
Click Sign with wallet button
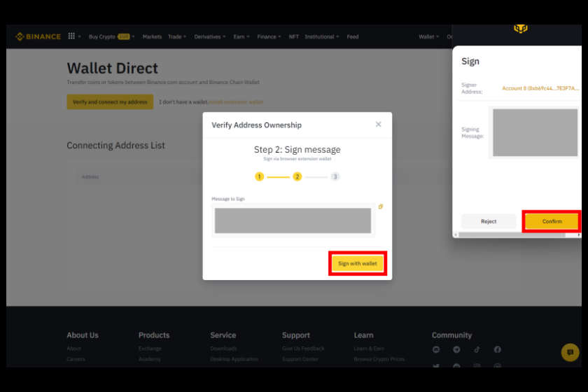pos(358,263)
